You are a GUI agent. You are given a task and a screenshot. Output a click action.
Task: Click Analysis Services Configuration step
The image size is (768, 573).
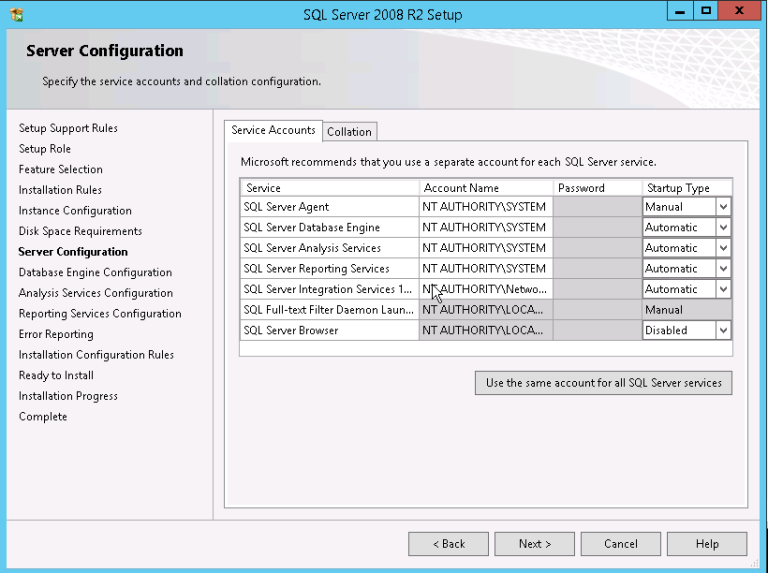click(96, 293)
